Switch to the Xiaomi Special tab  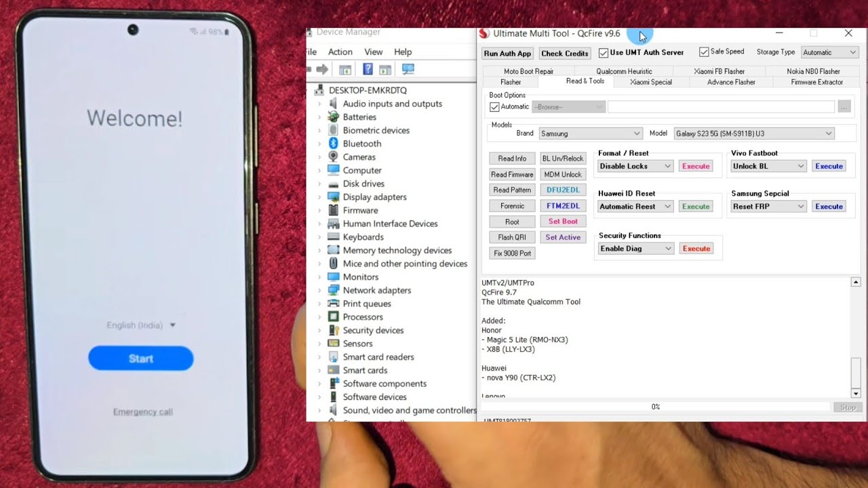click(651, 82)
